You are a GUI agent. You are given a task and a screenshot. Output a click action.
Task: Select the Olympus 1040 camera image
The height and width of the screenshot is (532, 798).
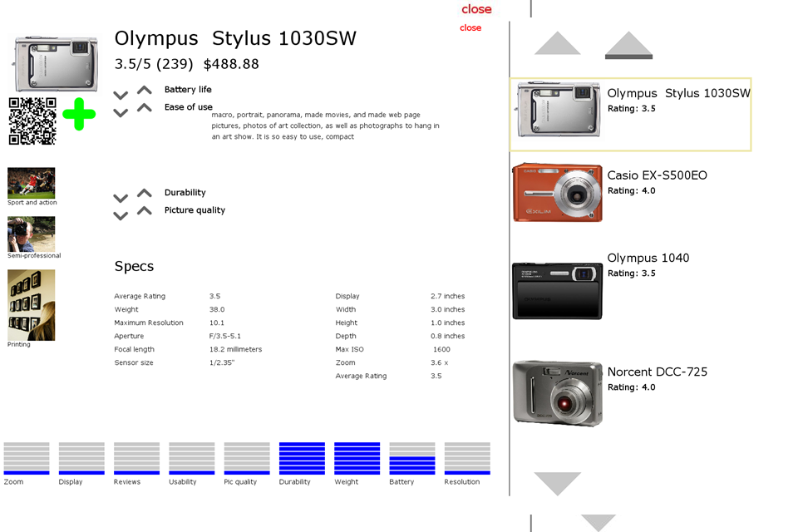557,291
